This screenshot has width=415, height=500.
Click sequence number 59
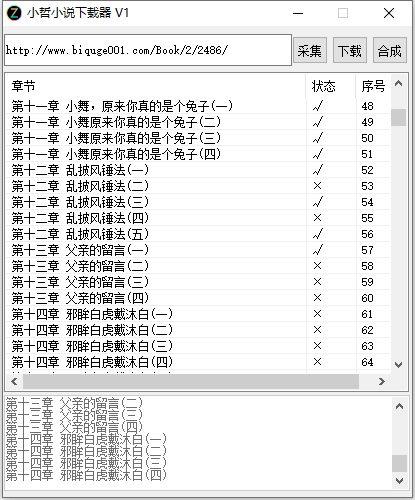click(x=367, y=282)
